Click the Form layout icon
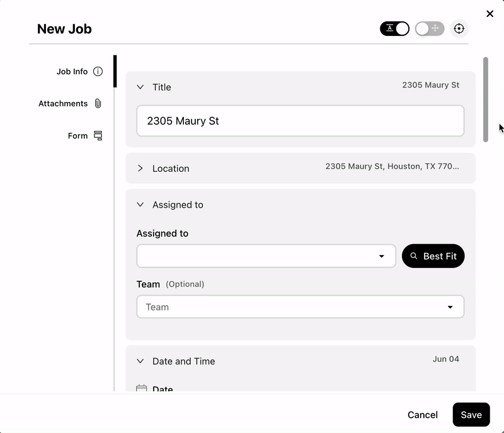 [x=98, y=135]
